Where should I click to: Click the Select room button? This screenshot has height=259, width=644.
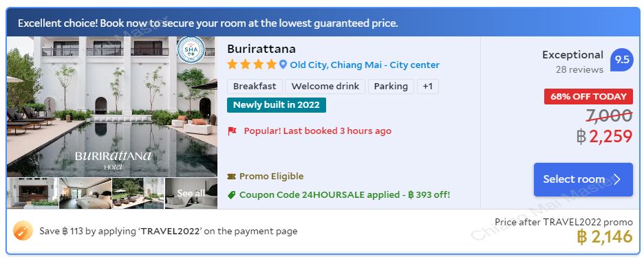tap(583, 179)
